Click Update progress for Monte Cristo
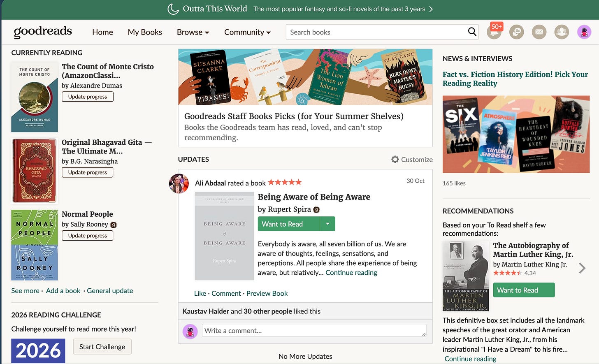This screenshot has width=599, height=364. [88, 97]
